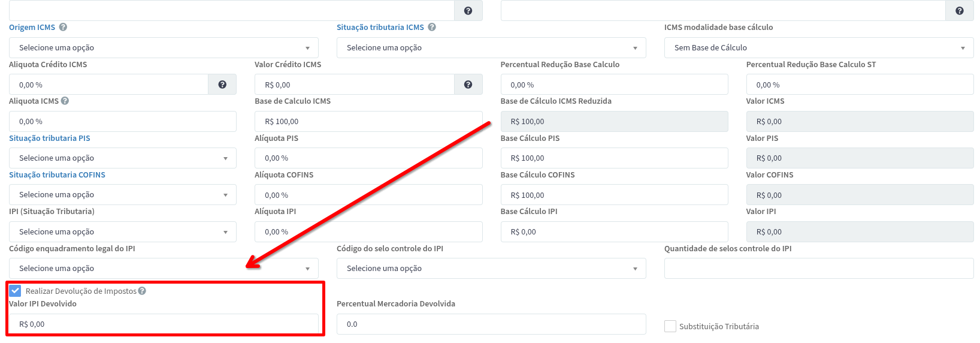The height and width of the screenshot is (343, 980).
Task: Open the Origem ICMS dropdown
Action: (164, 48)
